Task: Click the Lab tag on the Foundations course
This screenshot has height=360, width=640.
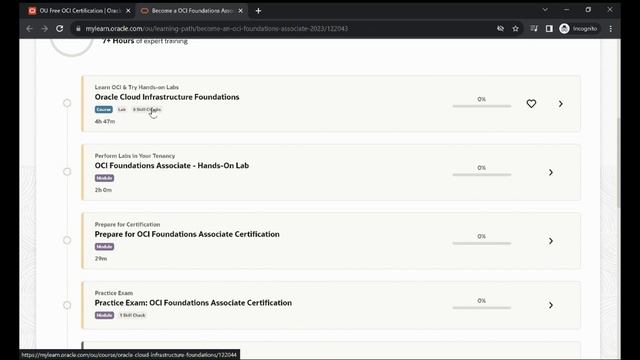Action: coord(122,109)
